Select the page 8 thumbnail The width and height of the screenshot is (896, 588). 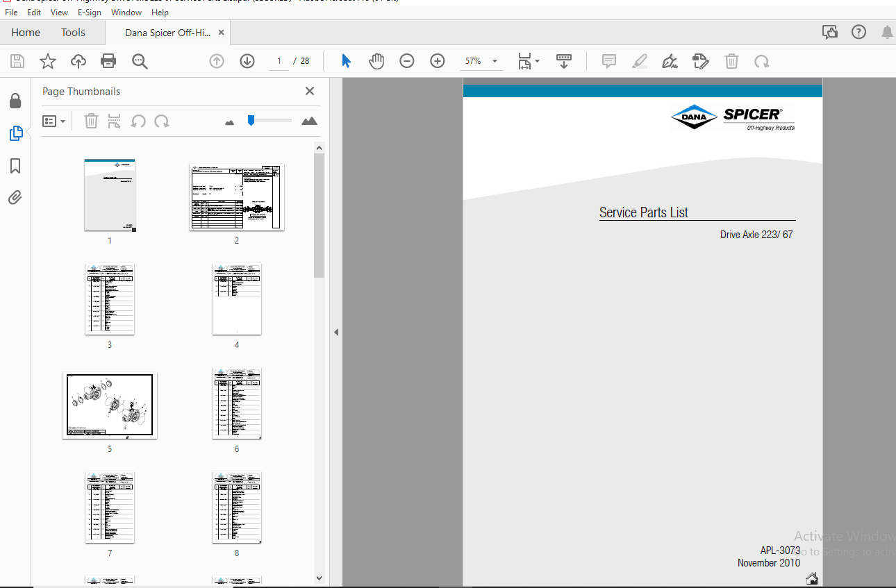point(237,507)
